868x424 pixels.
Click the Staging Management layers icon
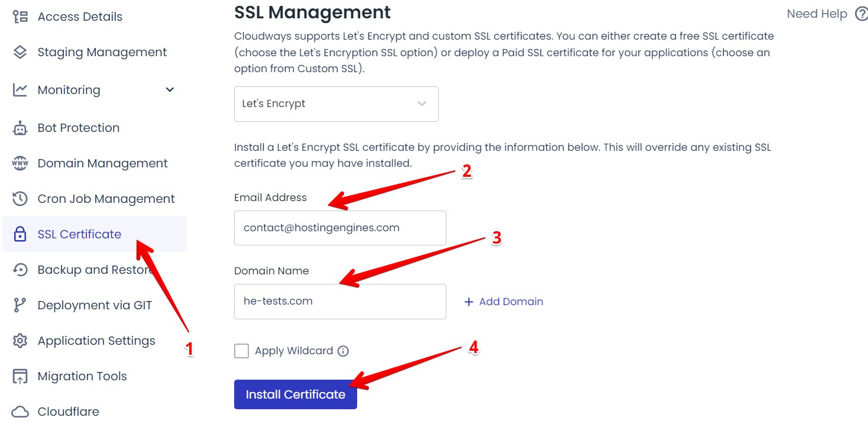[20, 52]
